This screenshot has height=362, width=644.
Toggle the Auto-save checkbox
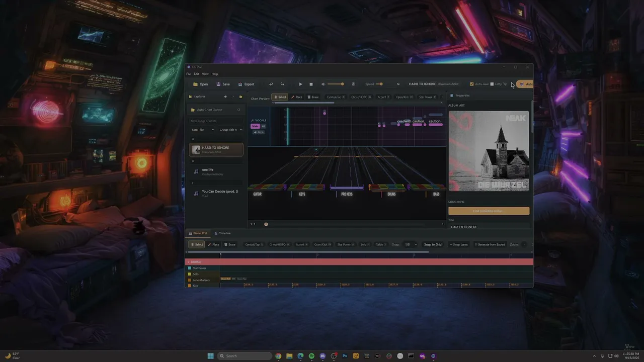[471, 84]
